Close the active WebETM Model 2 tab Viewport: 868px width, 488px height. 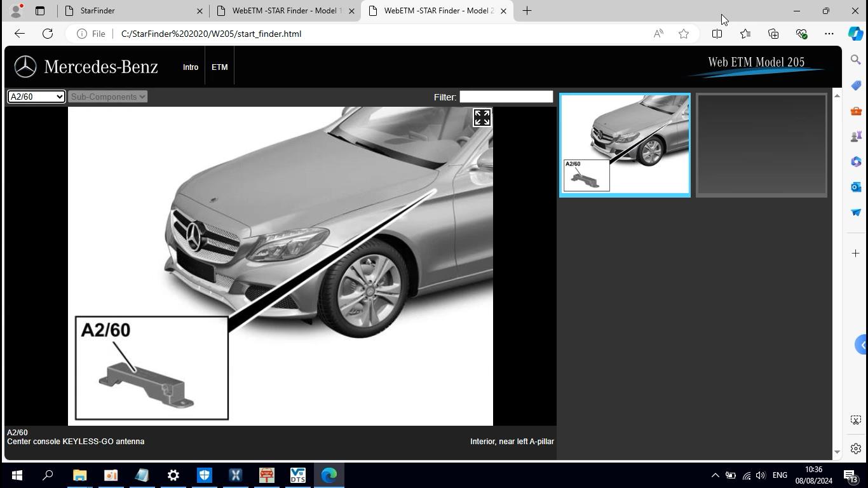point(503,11)
